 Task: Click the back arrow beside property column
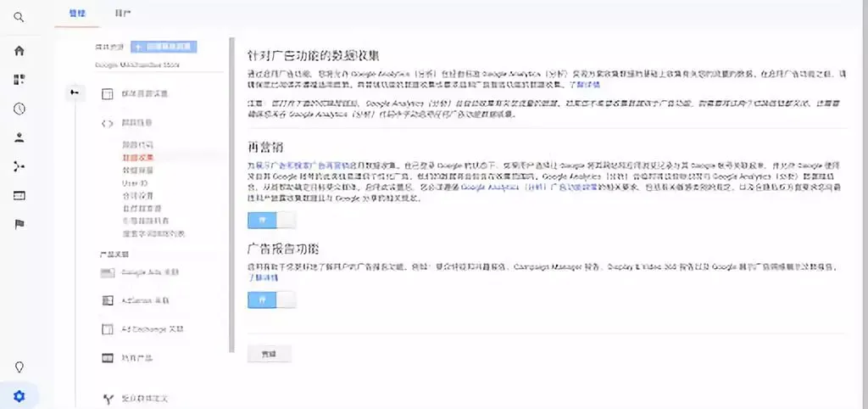point(75,92)
